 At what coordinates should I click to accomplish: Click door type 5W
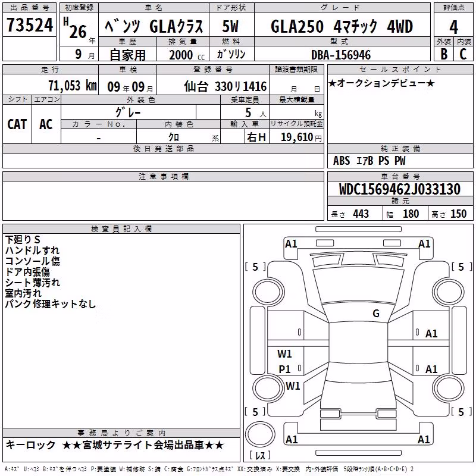click(230, 26)
